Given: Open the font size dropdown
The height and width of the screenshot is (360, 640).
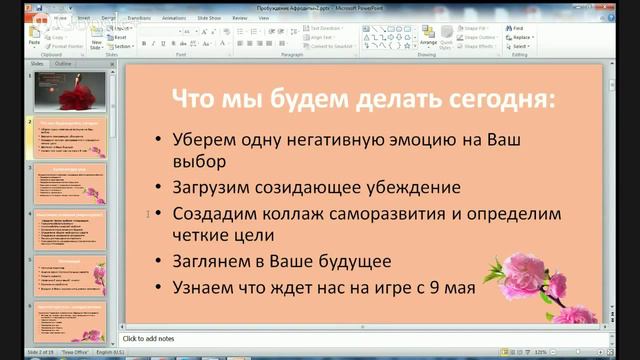Looking at the screenshot, I should tap(196, 32).
